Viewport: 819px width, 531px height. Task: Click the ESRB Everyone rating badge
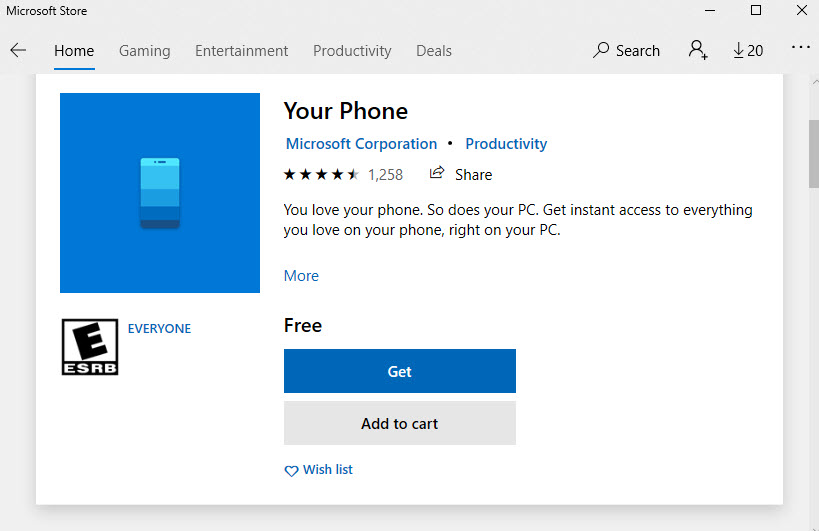click(90, 347)
